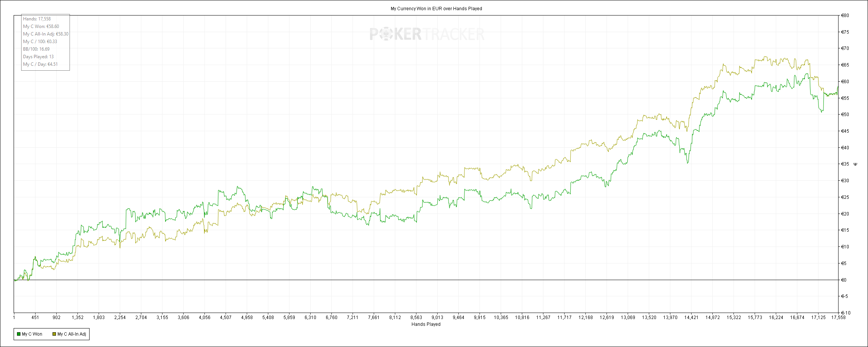The width and height of the screenshot is (868, 347).
Task: Click the 9,464 x-axis tick label
Action: tap(458, 318)
